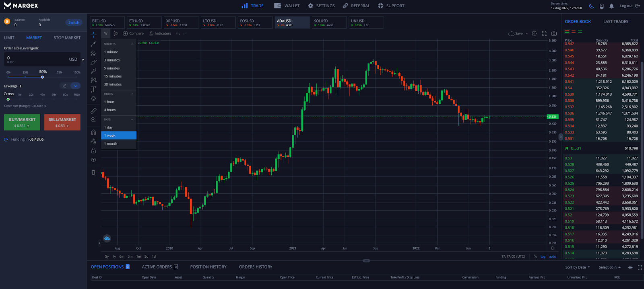
Task: Open fullscreen chart mode
Action: click(544, 33)
